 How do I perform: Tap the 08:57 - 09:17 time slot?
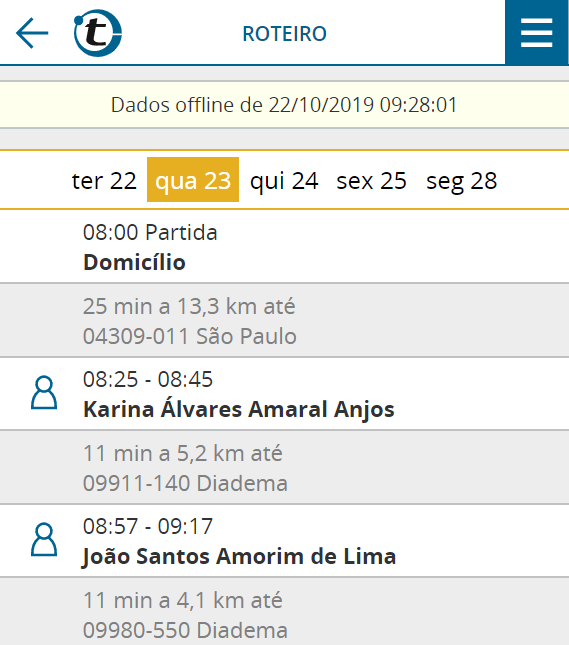pyautogui.click(x=148, y=527)
